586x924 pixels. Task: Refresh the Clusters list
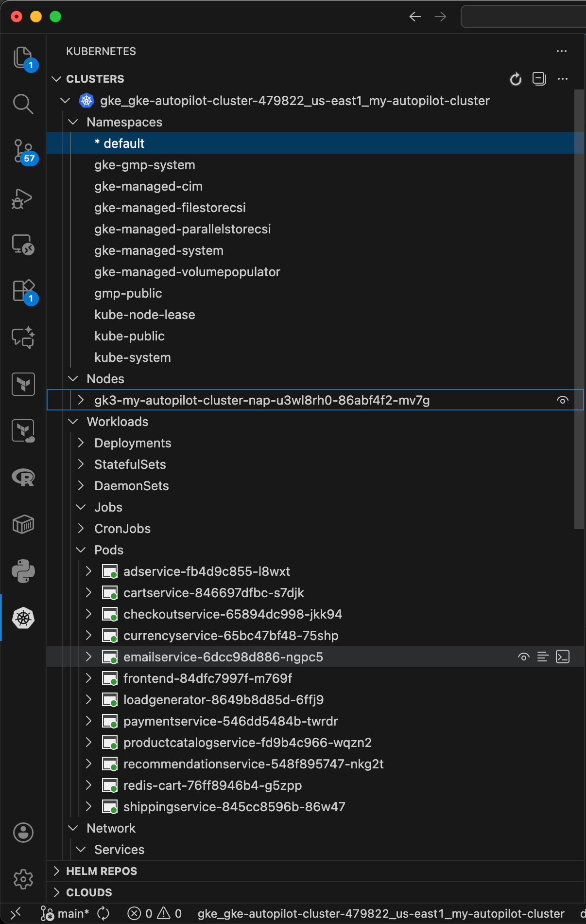coord(516,79)
